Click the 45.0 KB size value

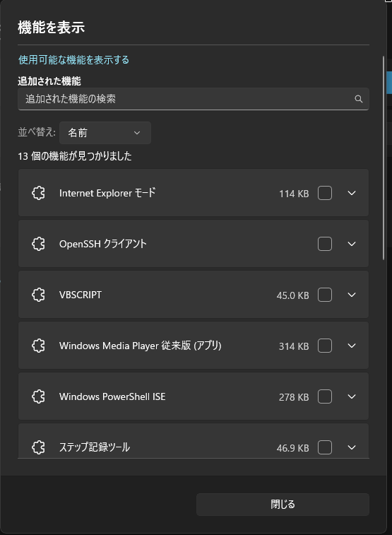293,295
